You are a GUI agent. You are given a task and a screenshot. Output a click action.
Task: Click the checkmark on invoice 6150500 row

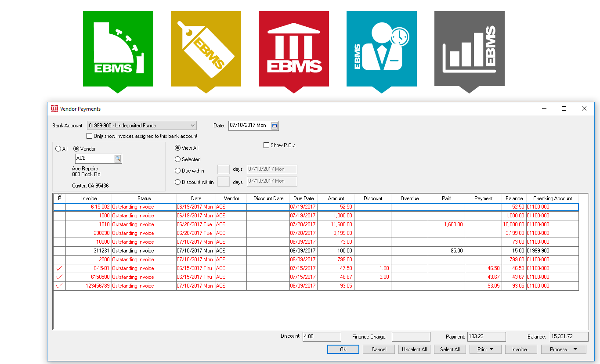[59, 277]
